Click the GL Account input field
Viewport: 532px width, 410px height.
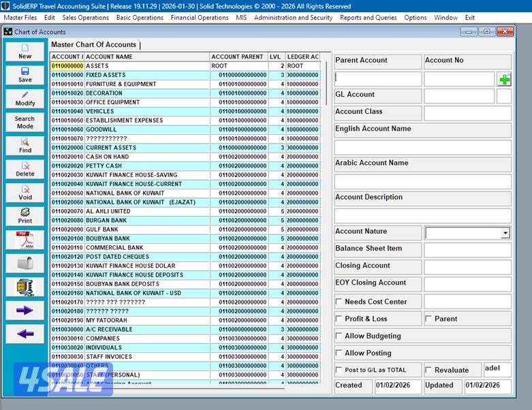(x=459, y=96)
